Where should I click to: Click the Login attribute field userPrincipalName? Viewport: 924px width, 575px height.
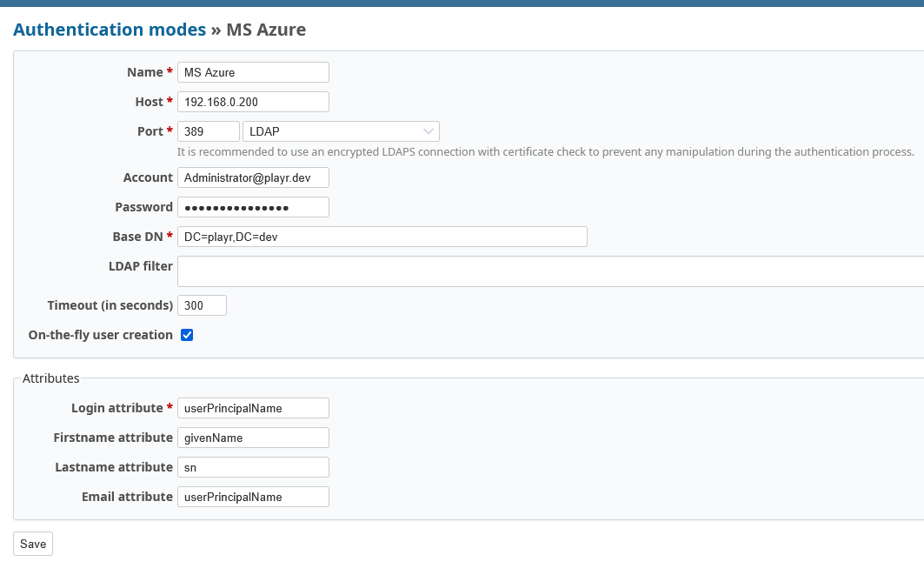(253, 408)
